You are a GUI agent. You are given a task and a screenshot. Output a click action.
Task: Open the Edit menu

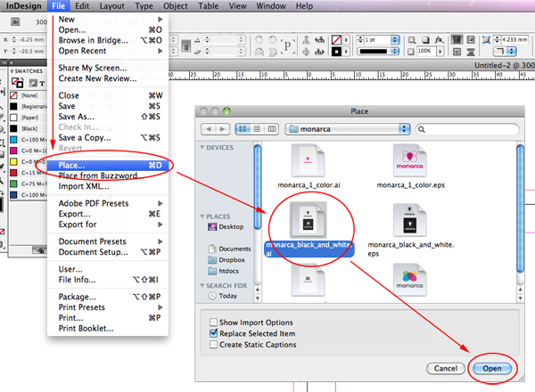pos(82,6)
